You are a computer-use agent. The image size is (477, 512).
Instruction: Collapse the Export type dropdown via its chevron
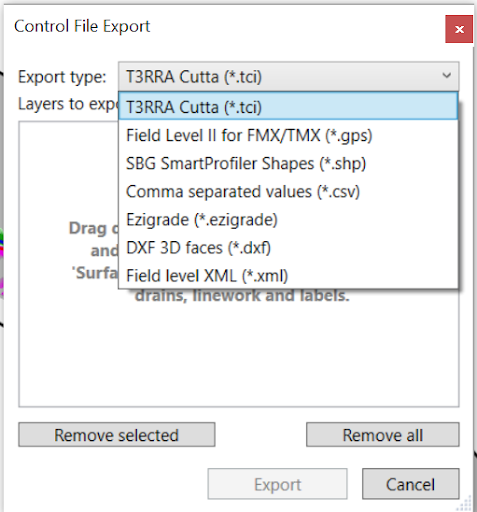pyautogui.click(x=447, y=76)
